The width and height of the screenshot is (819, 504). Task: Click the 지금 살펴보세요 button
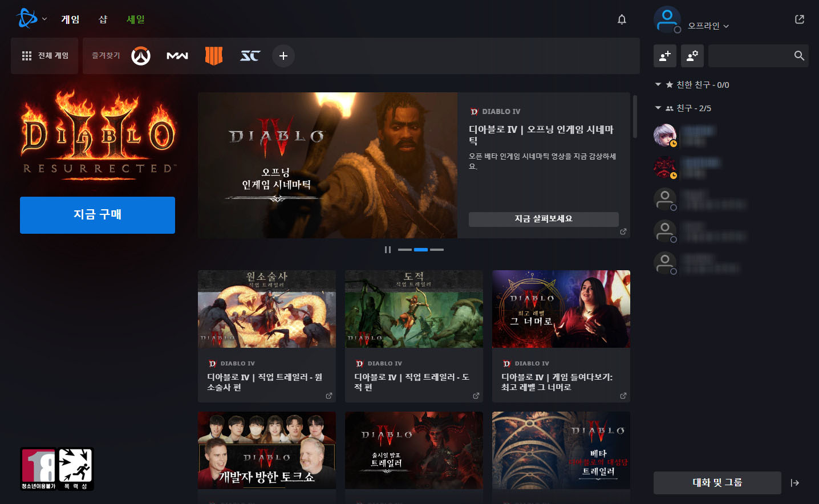(x=544, y=219)
